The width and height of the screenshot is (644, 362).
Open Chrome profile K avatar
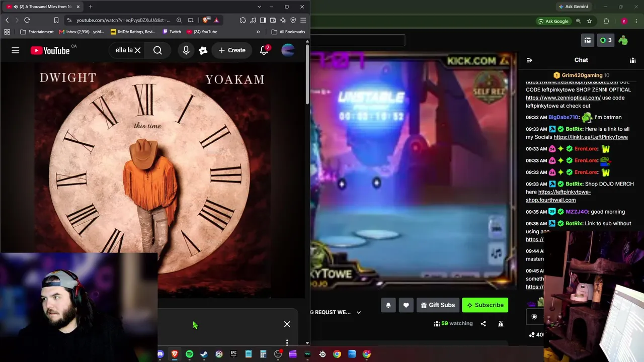[x=624, y=21]
